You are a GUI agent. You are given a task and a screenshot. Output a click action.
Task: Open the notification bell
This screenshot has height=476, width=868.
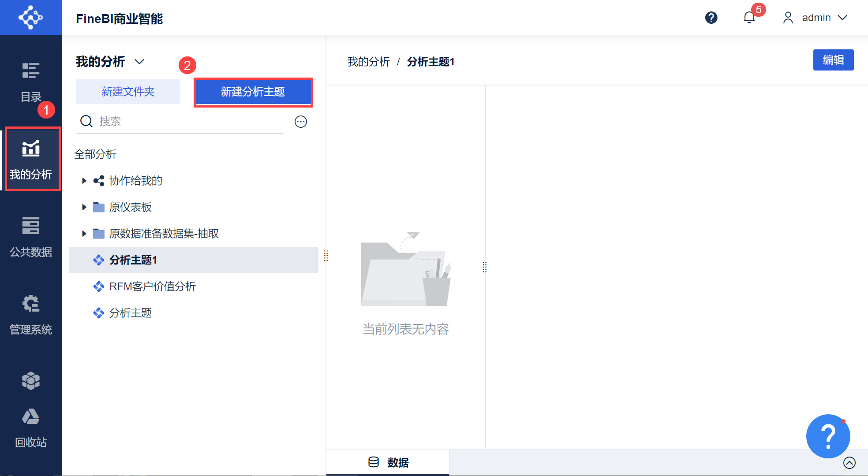coord(749,18)
